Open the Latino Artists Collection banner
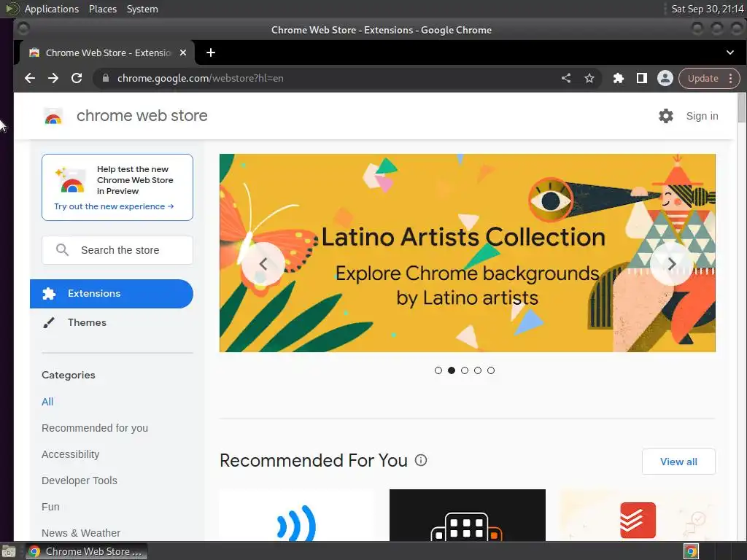Image resolution: width=747 pixels, height=560 pixels. 468,253
